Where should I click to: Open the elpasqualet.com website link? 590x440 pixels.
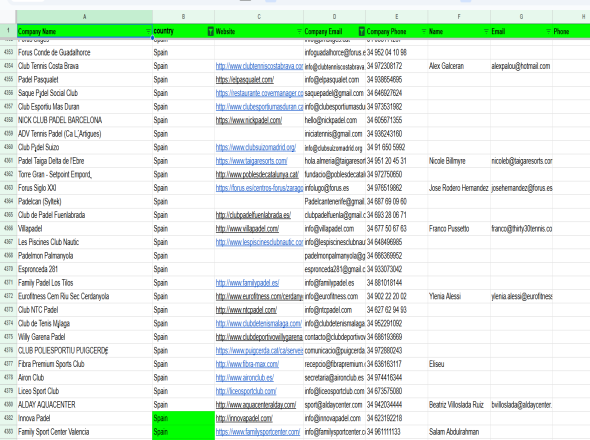(245, 80)
